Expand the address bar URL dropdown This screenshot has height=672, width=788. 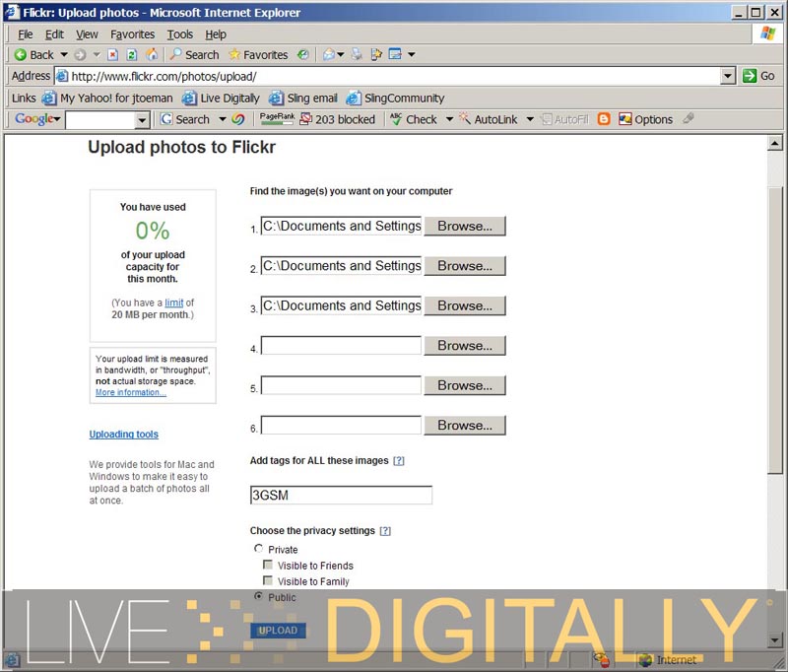tap(728, 76)
